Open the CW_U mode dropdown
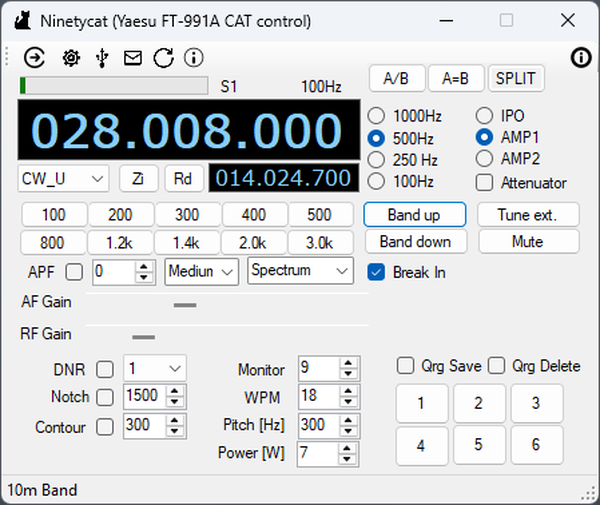The width and height of the screenshot is (600, 505). click(x=63, y=179)
